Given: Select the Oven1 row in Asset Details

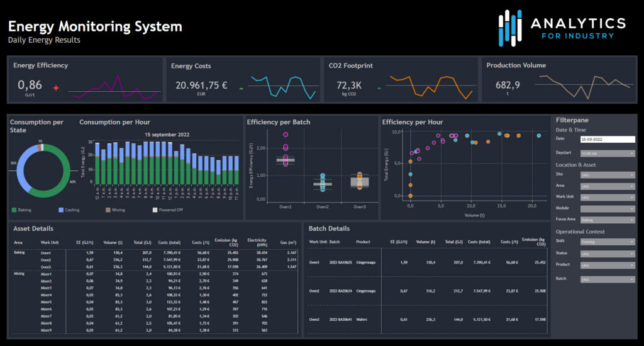Looking at the screenshot, I should (x=46, y=253).
